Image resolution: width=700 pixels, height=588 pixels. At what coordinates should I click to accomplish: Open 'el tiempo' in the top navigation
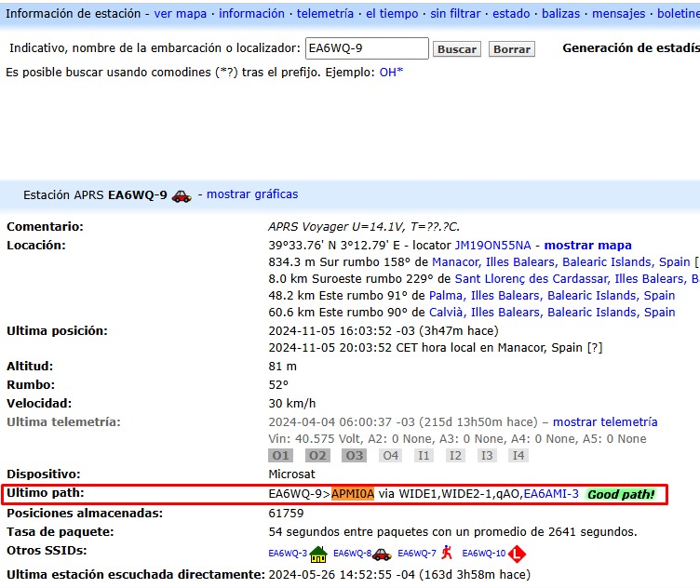point(392,14)
